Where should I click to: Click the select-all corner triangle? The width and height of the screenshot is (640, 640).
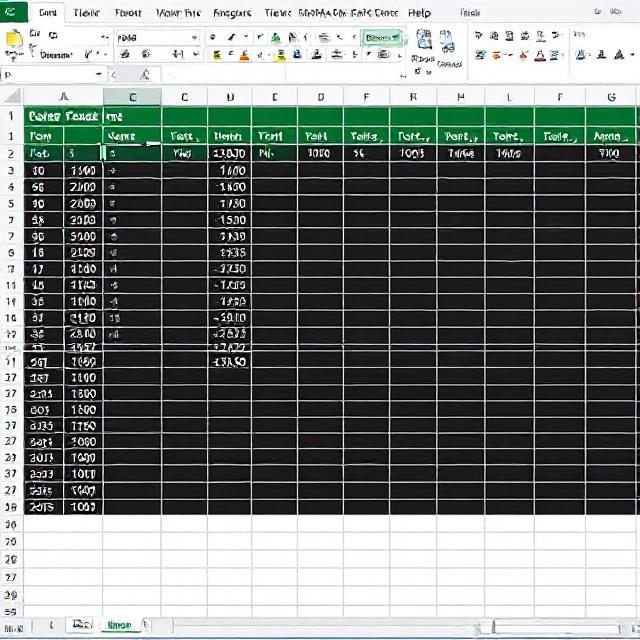pos(12,97)
